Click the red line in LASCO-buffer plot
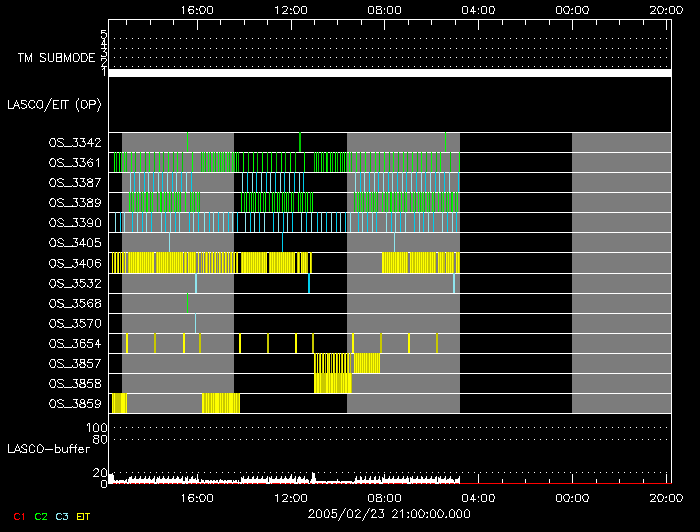Screen dimensions: 700x532 (566, 483)
